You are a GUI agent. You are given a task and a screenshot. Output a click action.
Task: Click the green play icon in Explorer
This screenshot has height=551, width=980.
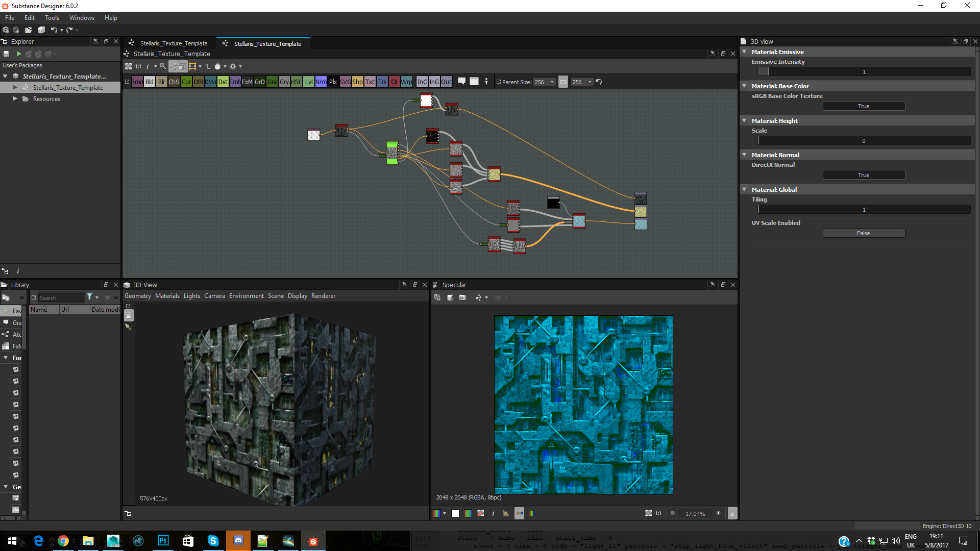pyautogui.click(x=19, y=54)
